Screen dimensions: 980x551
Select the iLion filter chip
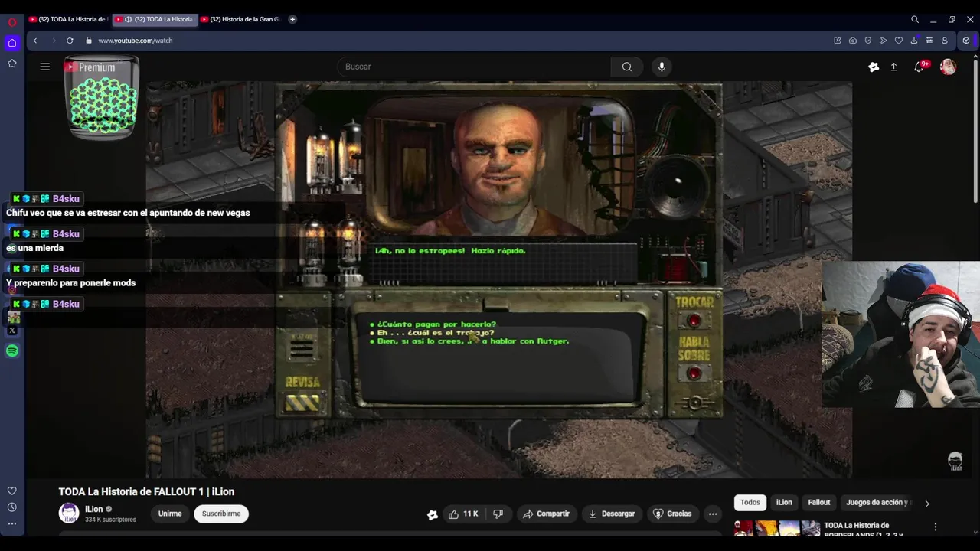coord(784,503)
